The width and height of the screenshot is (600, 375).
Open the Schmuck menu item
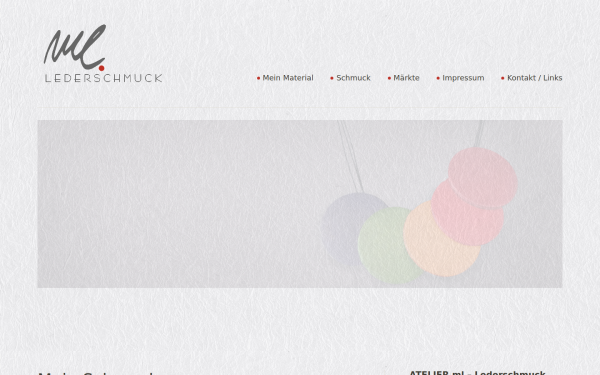click(x=353, y=78)
